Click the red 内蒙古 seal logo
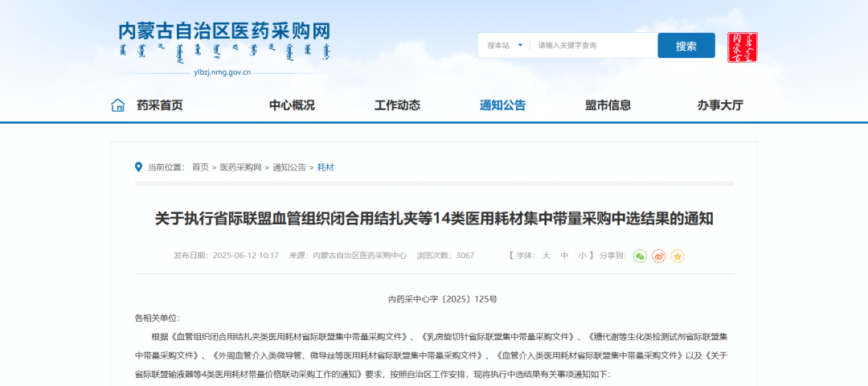The height and width of the screenshot is (386, 868). point(743,47)
